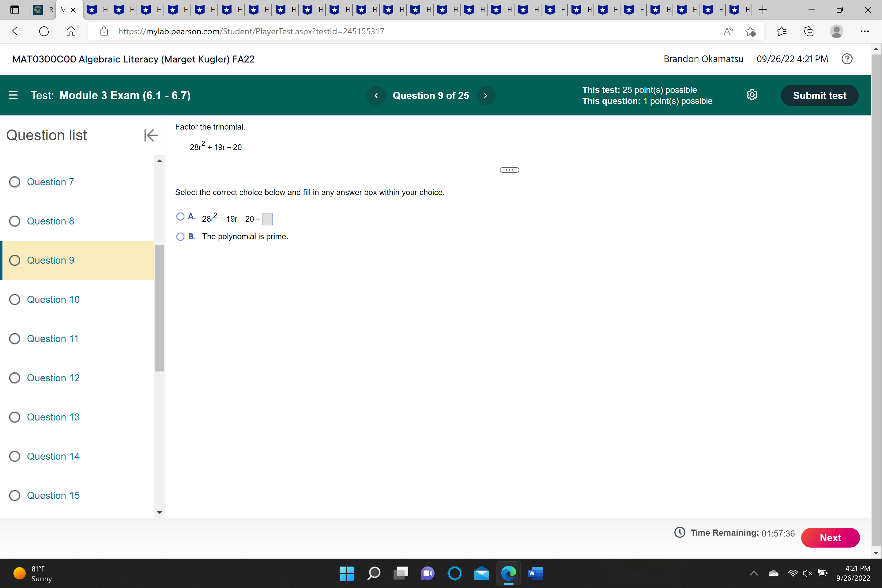882x588 pixels.
Task: Open a new browser tab
Action: [763, 10]
